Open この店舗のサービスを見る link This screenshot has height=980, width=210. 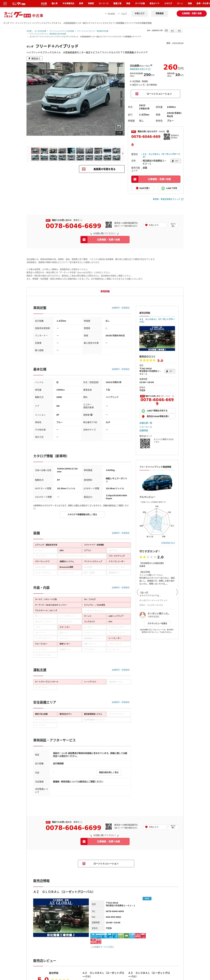102,947
